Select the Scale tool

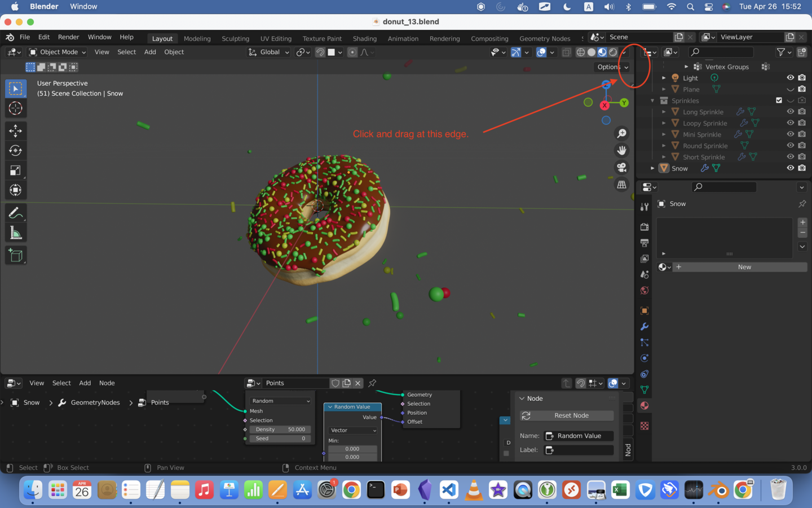pos(15,170)
